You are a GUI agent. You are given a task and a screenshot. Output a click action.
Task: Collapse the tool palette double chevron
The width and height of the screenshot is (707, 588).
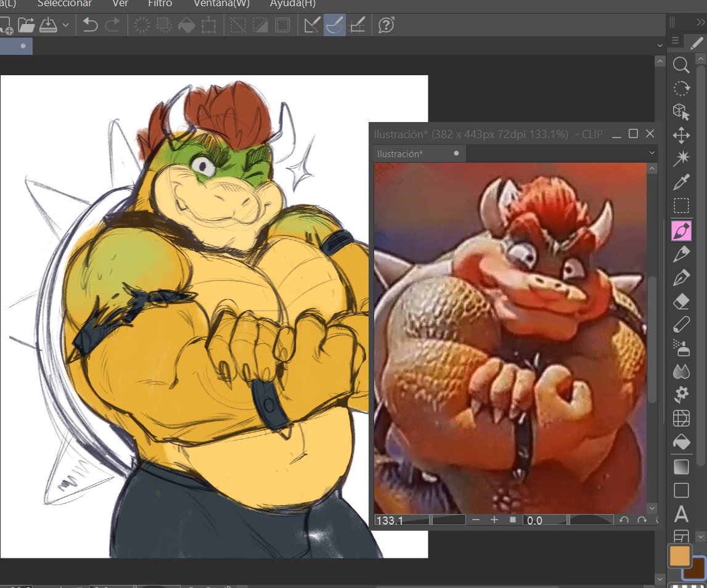pos(700,22)
